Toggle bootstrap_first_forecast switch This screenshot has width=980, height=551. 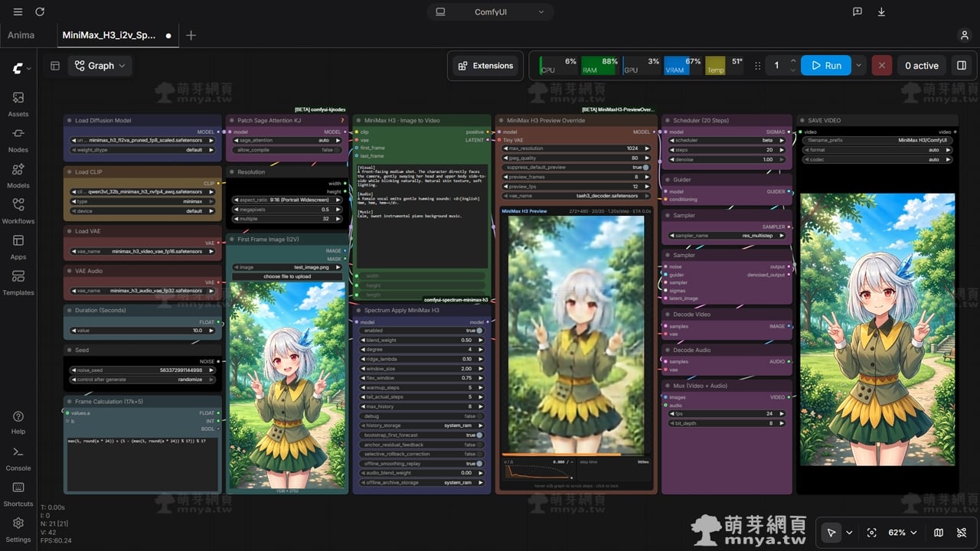point(479,435)
